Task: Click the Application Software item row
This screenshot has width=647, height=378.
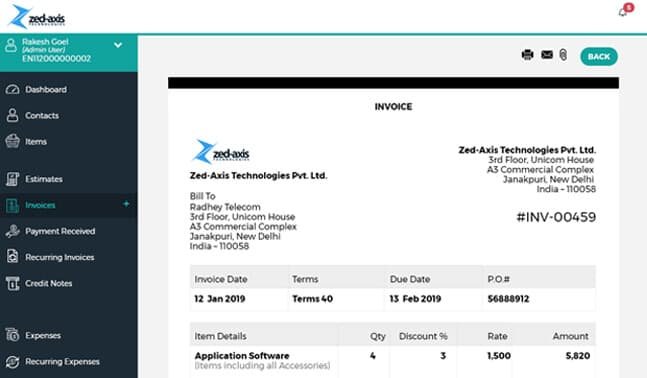Action: pos(392,361)
